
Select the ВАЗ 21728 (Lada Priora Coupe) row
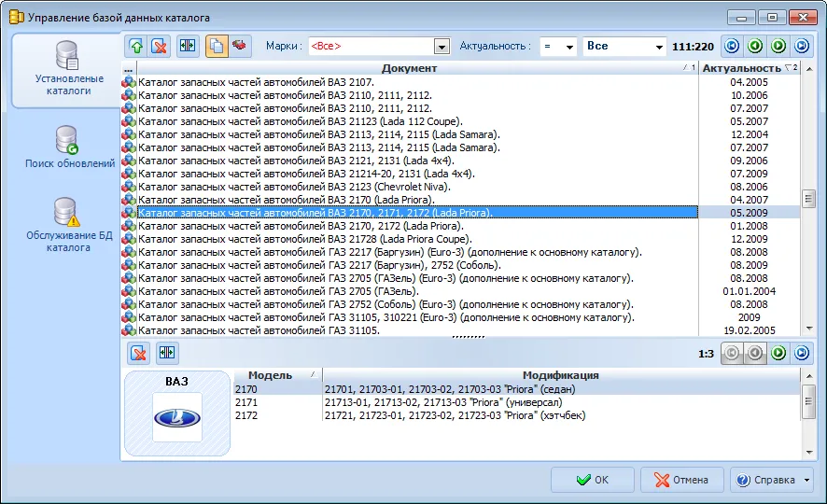click(418, 239)
